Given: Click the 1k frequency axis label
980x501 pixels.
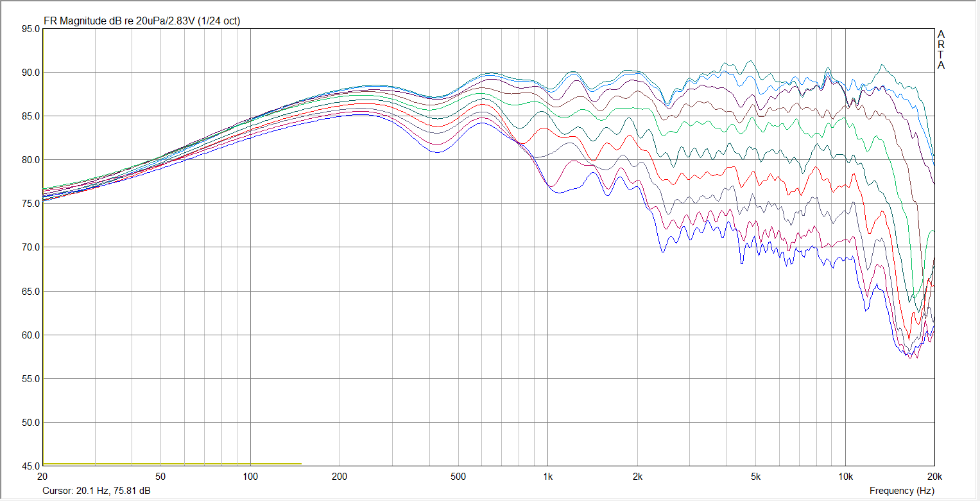Looking at the screenshot, I should click(547, 477).
